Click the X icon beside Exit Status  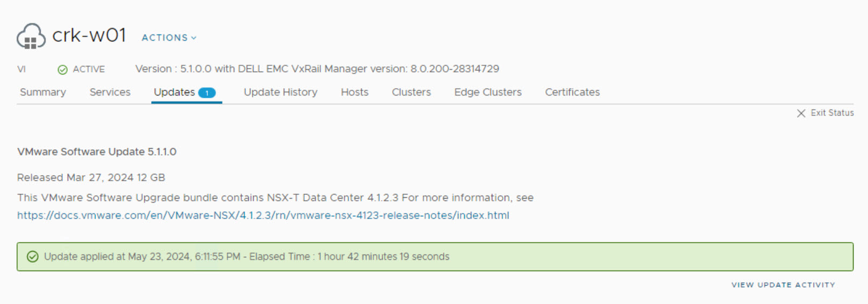801,113
